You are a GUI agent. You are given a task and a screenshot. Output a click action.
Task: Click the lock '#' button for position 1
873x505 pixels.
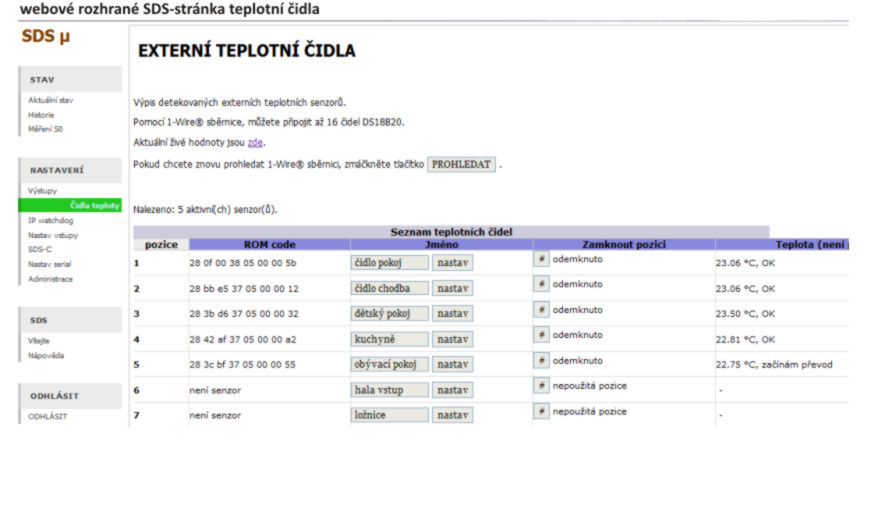click(541, 259)
